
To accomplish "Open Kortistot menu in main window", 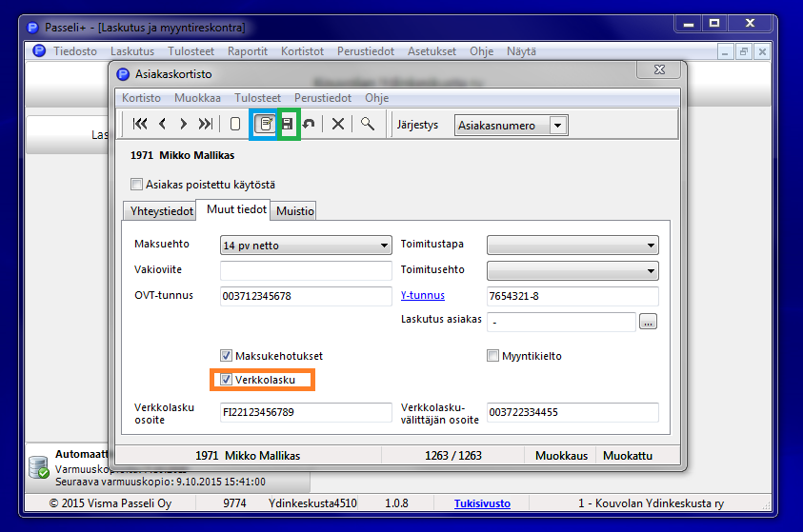I will (302, 51).
